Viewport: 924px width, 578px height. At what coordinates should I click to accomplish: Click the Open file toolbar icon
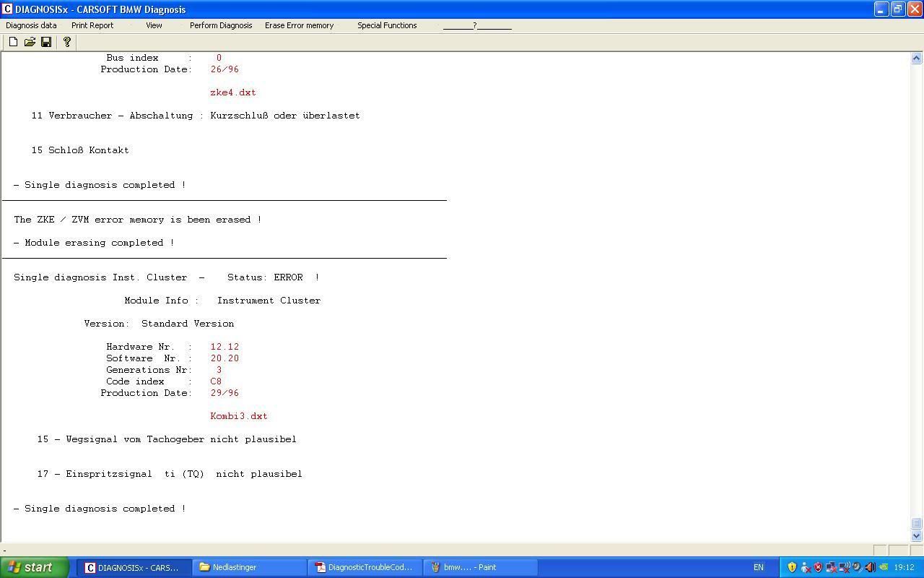point(30,42)
